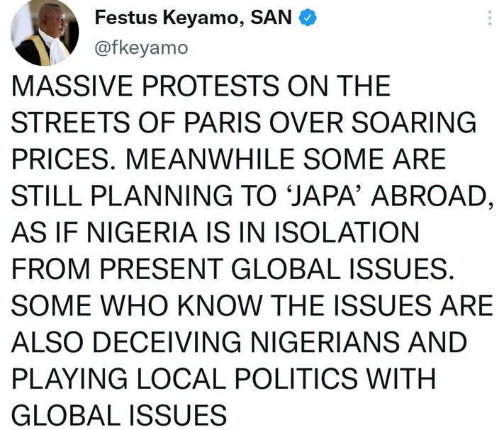Open the three-dot more options menu
Viewport: 504px width, 430px height.
[x=488, y=20]
